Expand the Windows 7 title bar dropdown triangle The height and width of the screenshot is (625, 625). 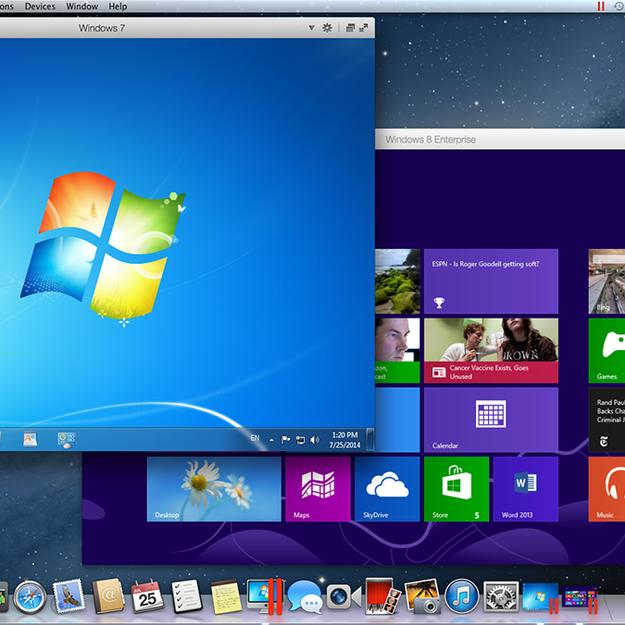pyautogui.click(x=312, y=28)
